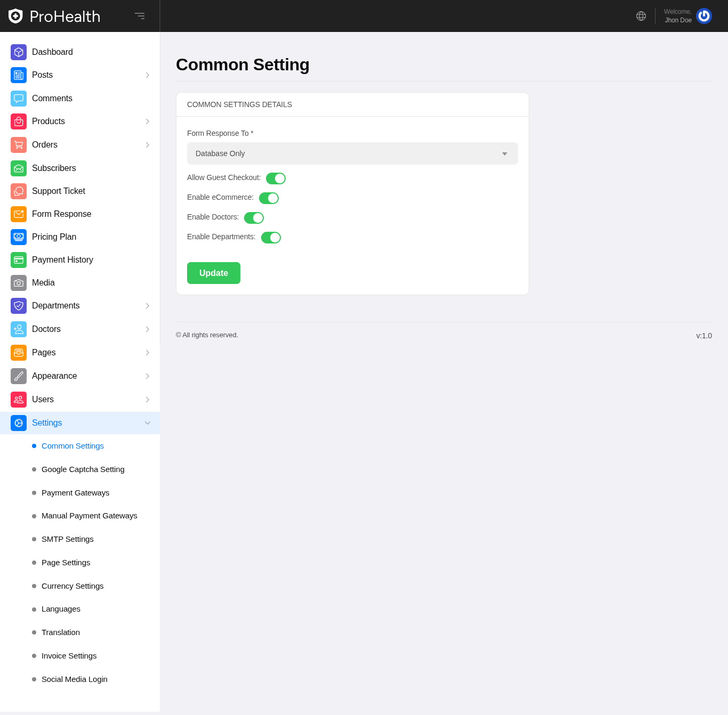Click the ProHealth shield logo
The height and width of the screenshot is (715, 728).
15,16
